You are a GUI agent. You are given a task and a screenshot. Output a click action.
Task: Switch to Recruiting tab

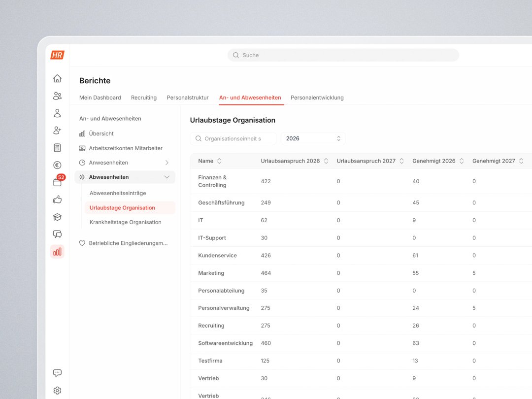(144, 98)
